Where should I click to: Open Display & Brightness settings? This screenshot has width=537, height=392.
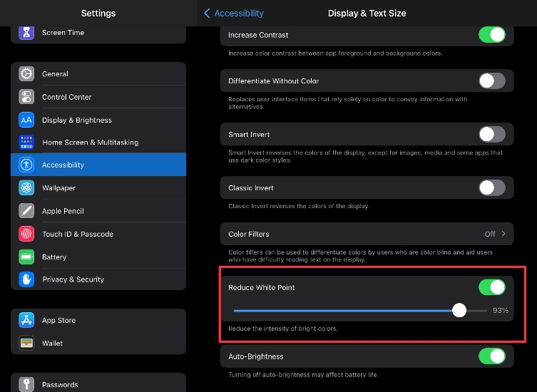pos(98,120)
